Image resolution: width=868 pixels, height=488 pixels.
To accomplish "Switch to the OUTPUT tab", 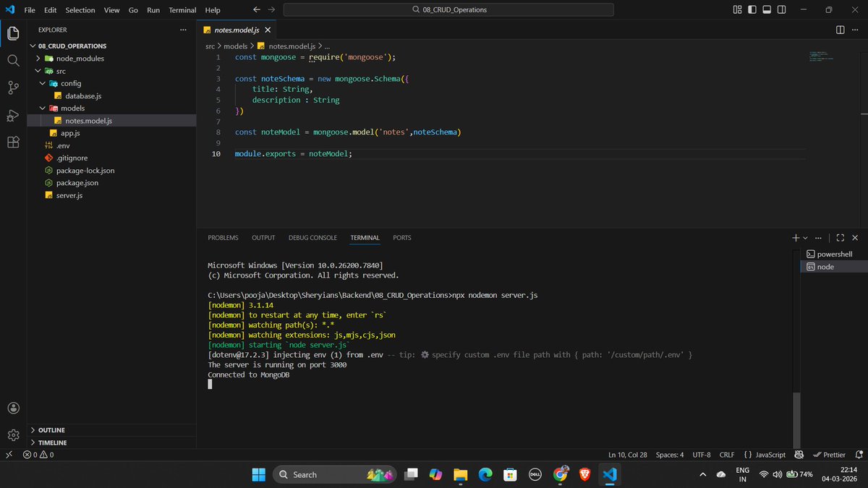I will tap(263, 238).
